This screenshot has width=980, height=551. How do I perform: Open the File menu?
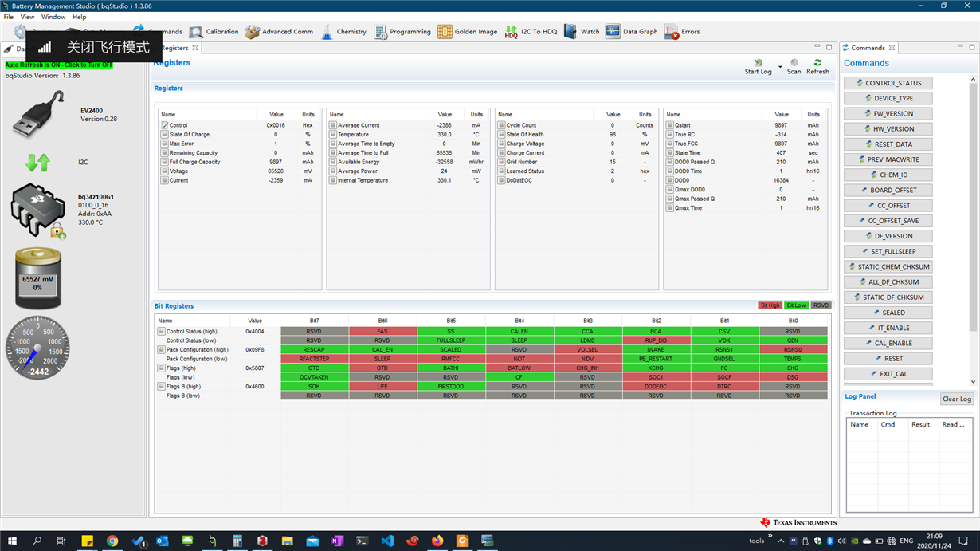[x=9, y=17]
